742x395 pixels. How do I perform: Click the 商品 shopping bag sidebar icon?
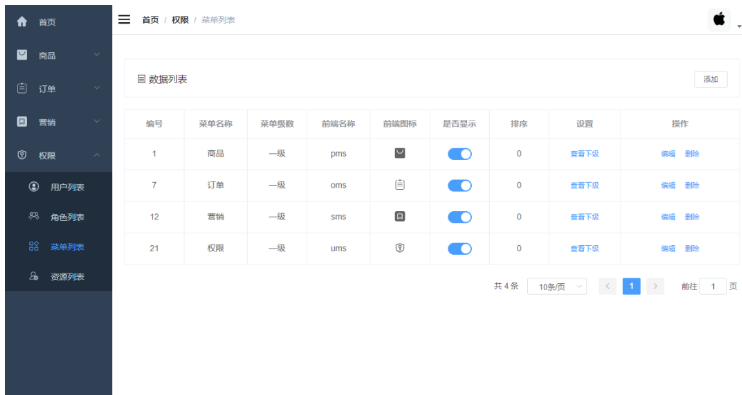[x=22, y=55]
